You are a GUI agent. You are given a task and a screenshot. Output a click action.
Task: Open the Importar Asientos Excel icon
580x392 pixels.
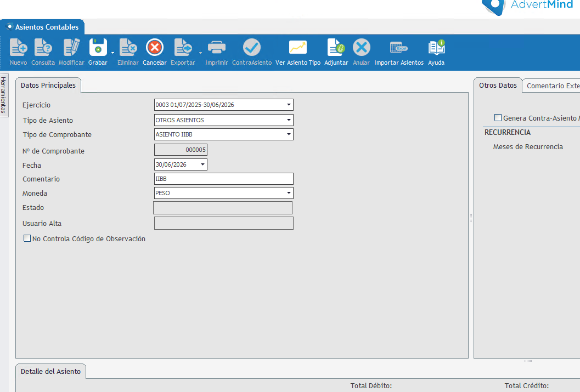[x=399, y=48]
